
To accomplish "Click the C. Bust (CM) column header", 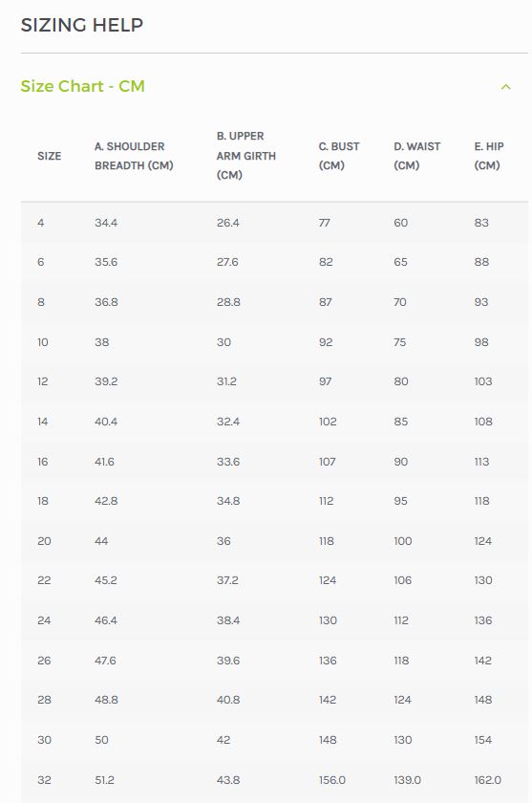I will point(339,156).
